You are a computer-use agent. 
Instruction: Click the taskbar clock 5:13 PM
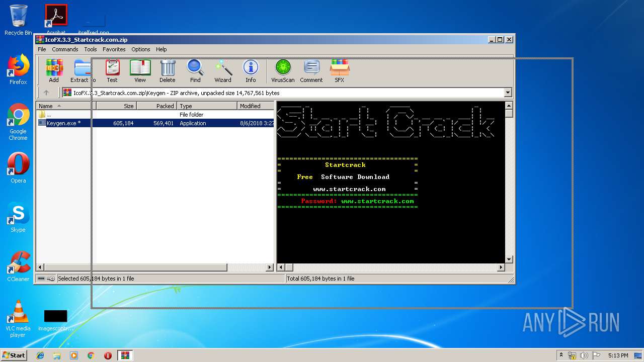(618, 355)
